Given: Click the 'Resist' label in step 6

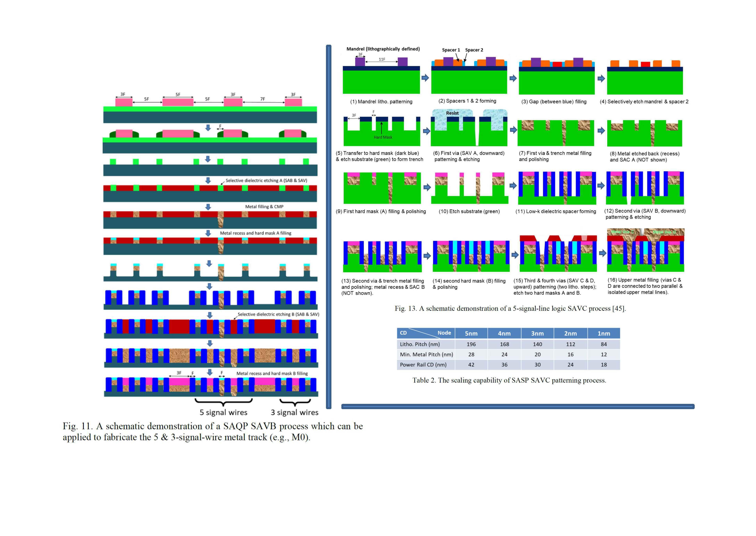Looking at the screenshot, I should click(x=452, y=113).
